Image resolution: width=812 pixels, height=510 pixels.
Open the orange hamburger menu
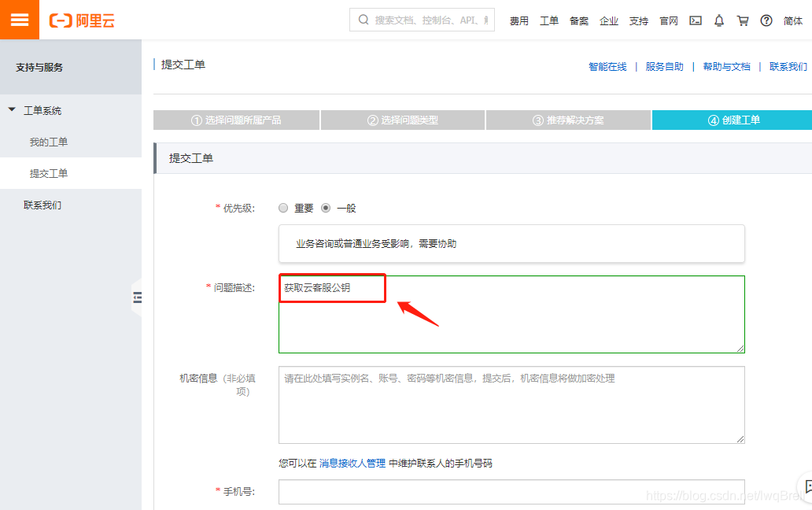click(20, 20)
